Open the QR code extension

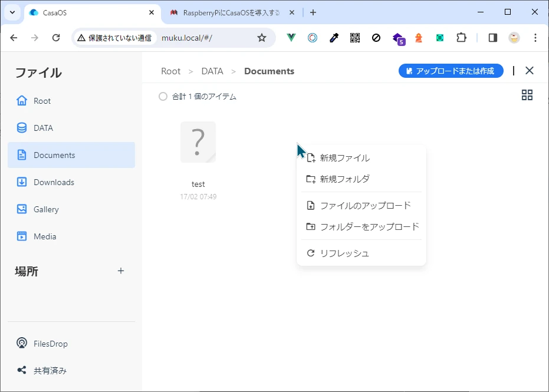click(355, 38)
